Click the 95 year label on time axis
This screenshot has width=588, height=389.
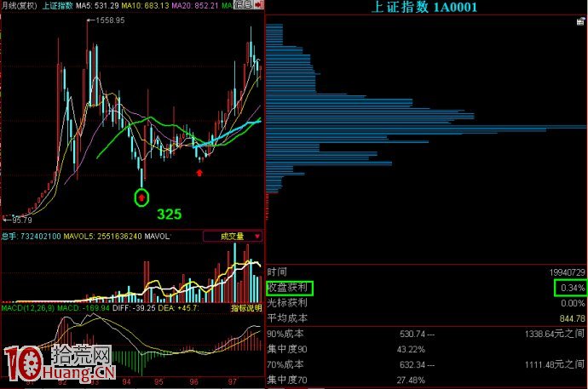(159, 382)
